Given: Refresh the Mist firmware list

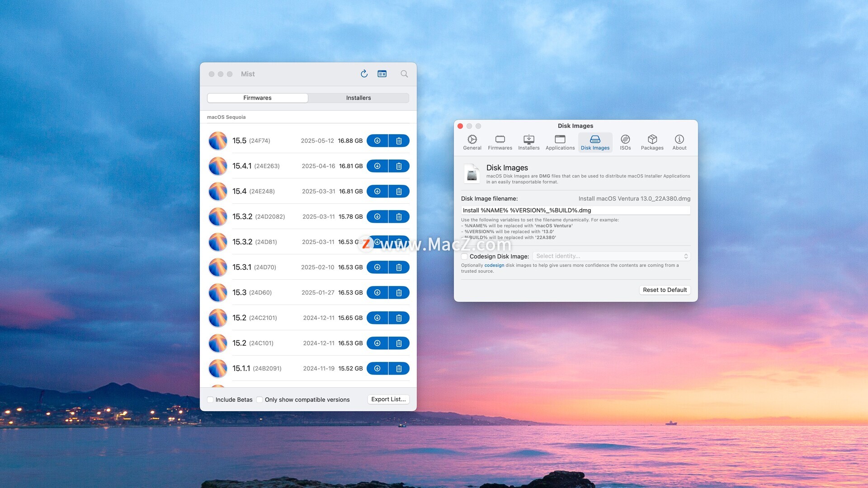Looking at the screenshot, I should 364,74.
